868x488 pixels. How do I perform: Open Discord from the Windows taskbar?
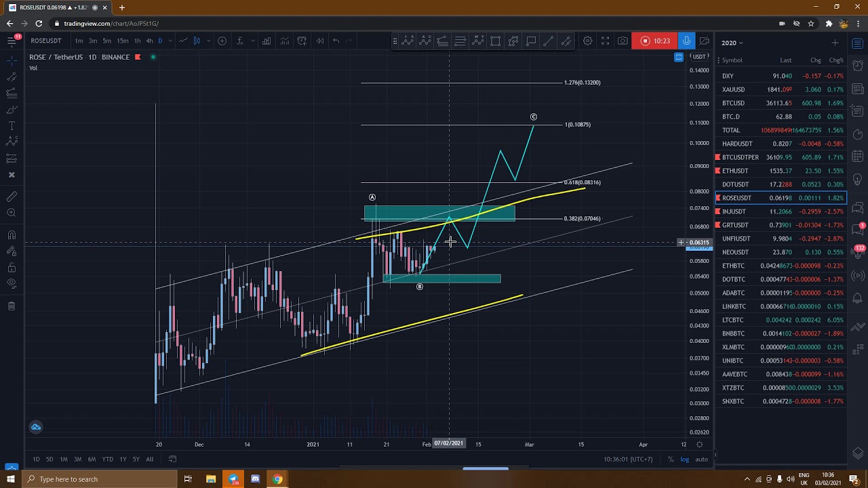tap(255, 479)
